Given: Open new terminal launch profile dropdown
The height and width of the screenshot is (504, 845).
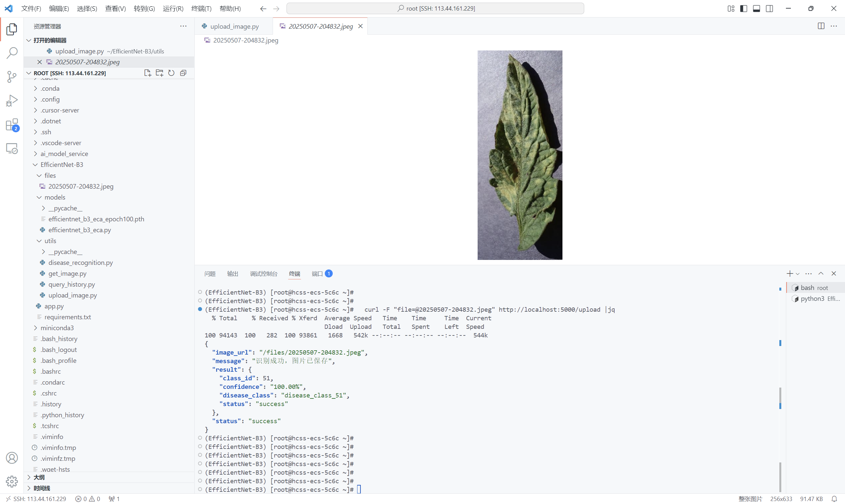Looking at the screenshot, I should click(x=797, y=274).
